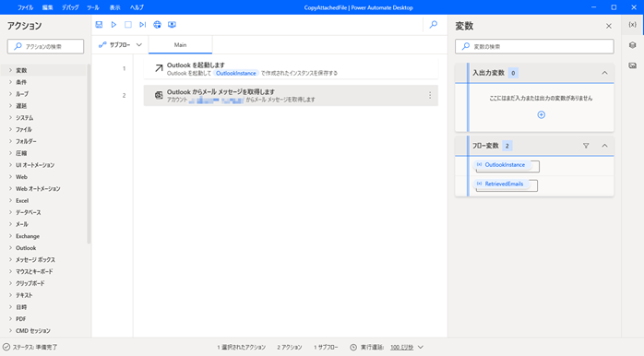Open the 表示 menu

pyautogui.click(x=115, y=7)
